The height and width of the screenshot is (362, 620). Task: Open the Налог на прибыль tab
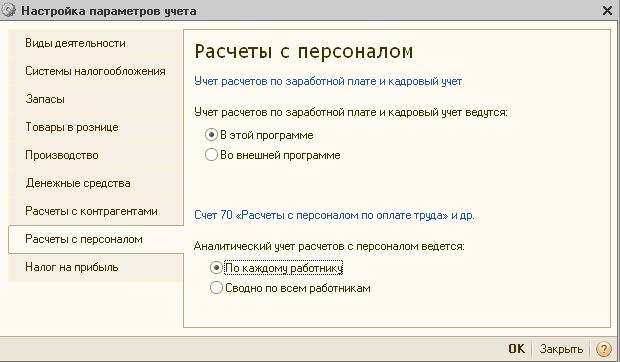(x=96, y=268)
